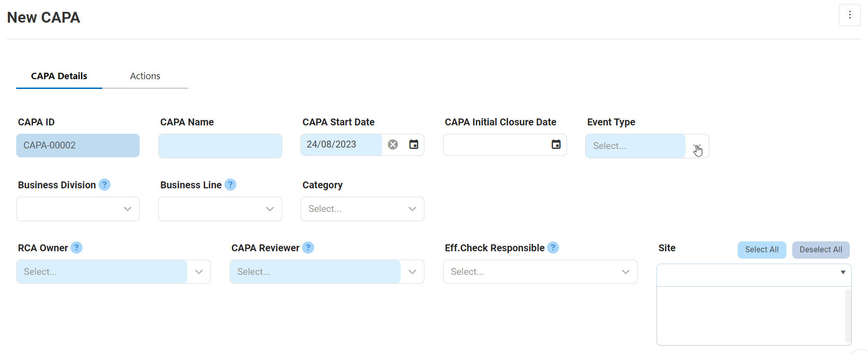
Task: Click Eff.Check Responsible help icon
Action: [x=553, y=248]
